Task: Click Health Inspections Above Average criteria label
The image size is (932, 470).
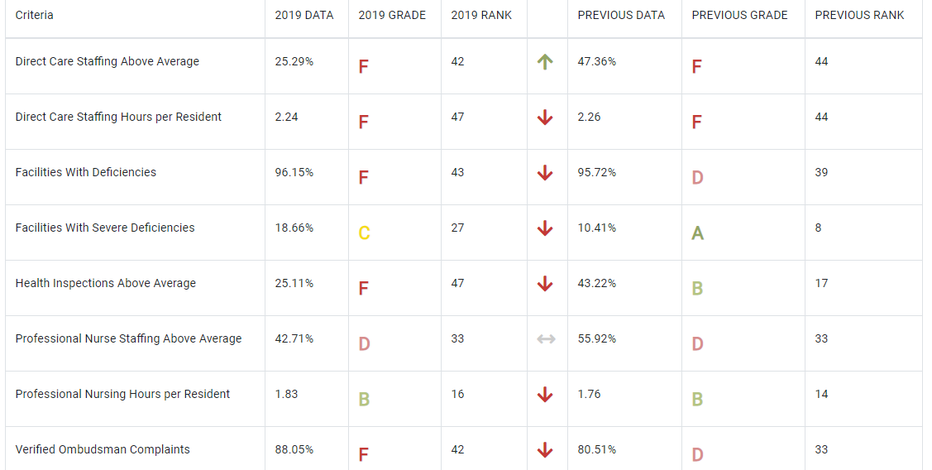Action: tap(106, 283)
